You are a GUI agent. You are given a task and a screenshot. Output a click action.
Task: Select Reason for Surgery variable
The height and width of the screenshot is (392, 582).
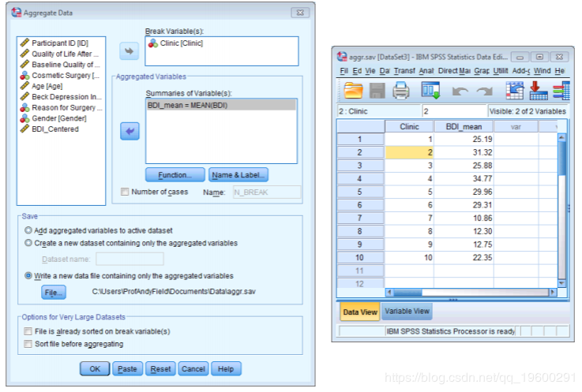tap(62, 107)
